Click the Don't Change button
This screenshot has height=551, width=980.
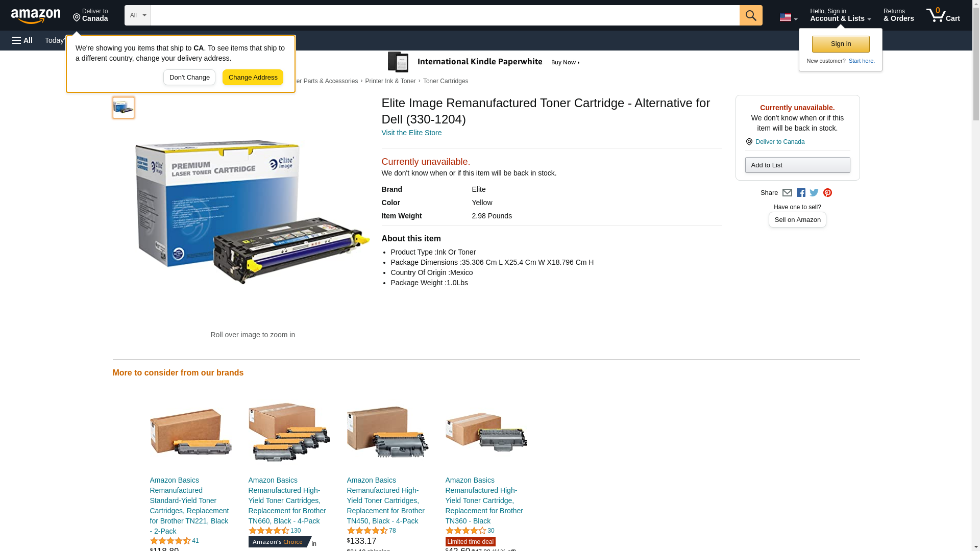tap(189, 78)
